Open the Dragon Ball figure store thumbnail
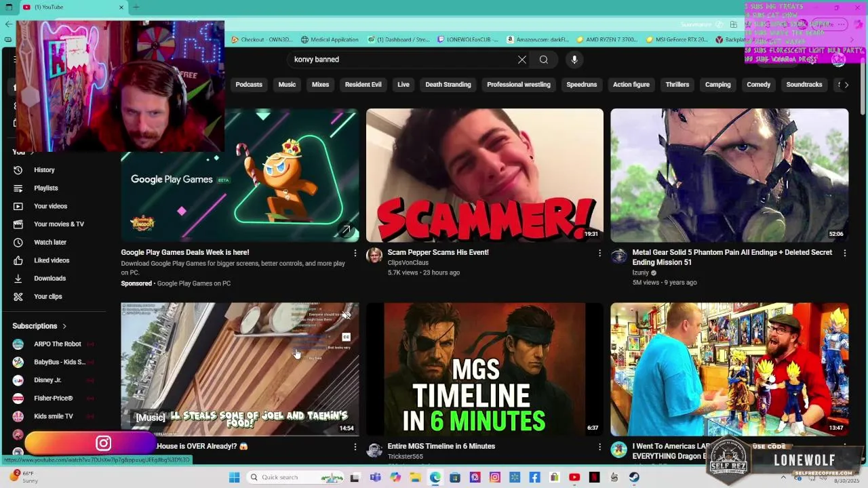The height and width of the screenshot is (488, 868). [x=729, y=369]
